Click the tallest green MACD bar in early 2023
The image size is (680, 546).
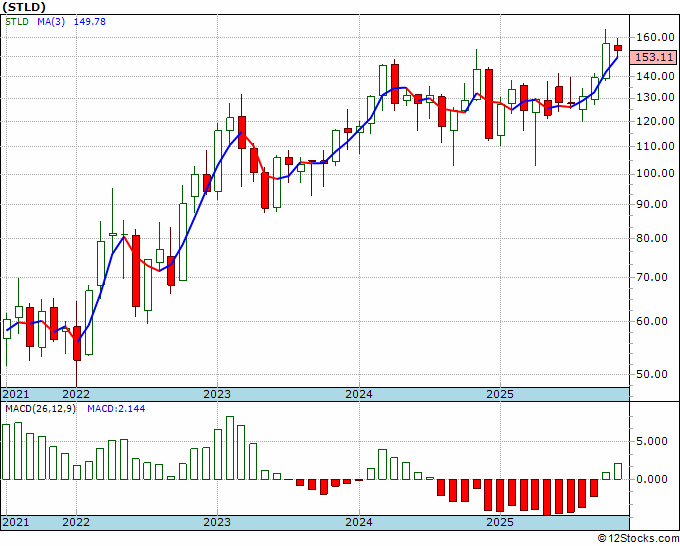tap(230, 448)
